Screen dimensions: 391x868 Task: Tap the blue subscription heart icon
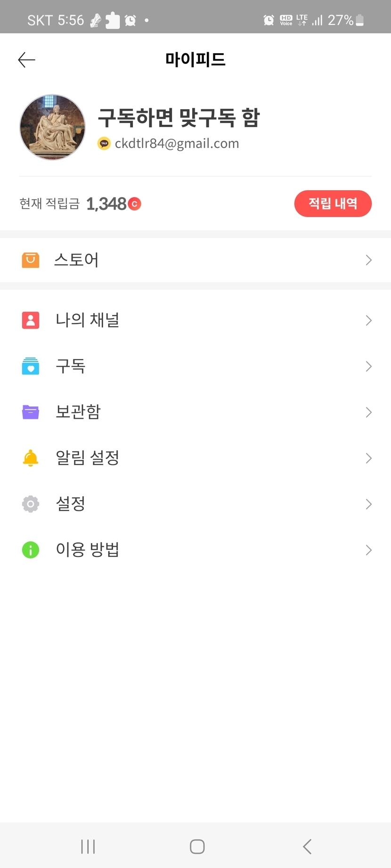tap(31, 366)
